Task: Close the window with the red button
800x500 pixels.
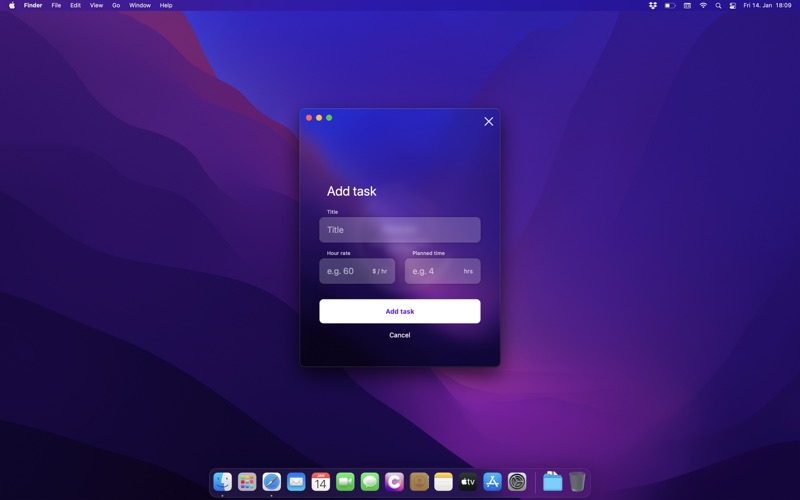Action: (x=309, y=118)
